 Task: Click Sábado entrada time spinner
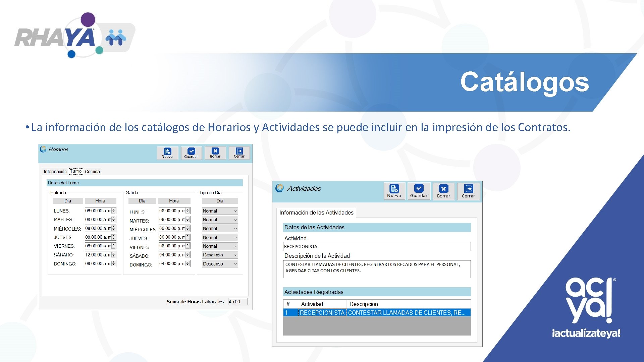click(x=114, y=255)
